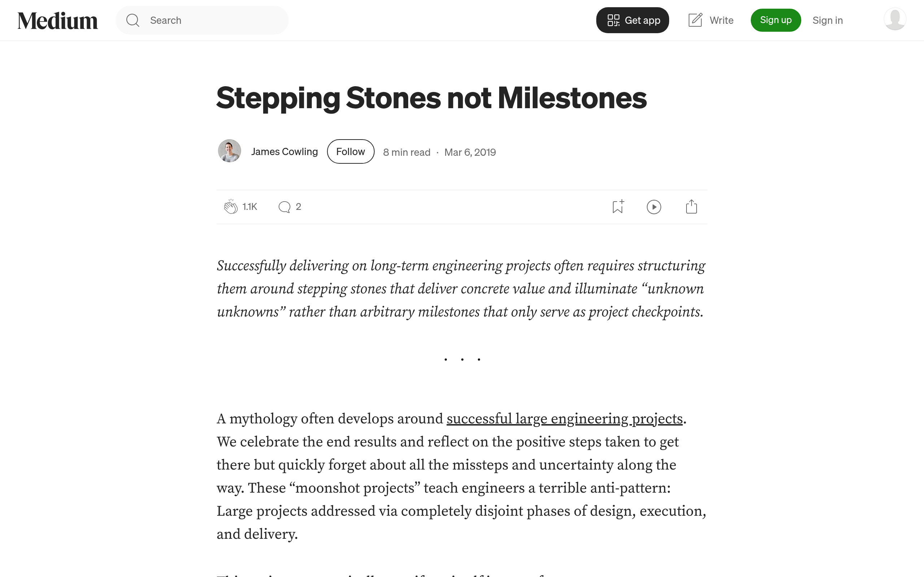Open the Write link
The height and width of the screenshot is (577, 924).
[x=721, y=20]
